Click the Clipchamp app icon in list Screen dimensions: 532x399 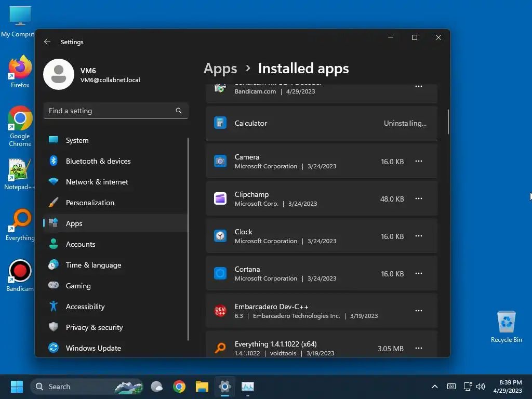pos(220,198)
